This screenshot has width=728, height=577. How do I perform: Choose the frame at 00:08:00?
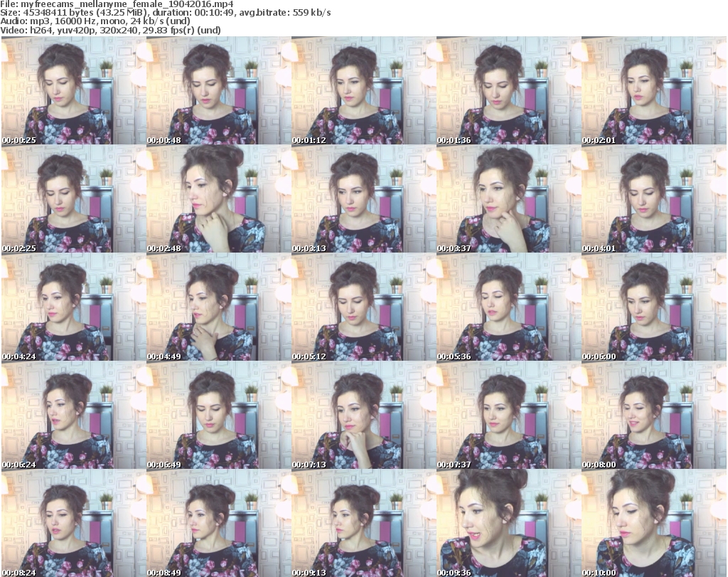click(x=654, y=415)
